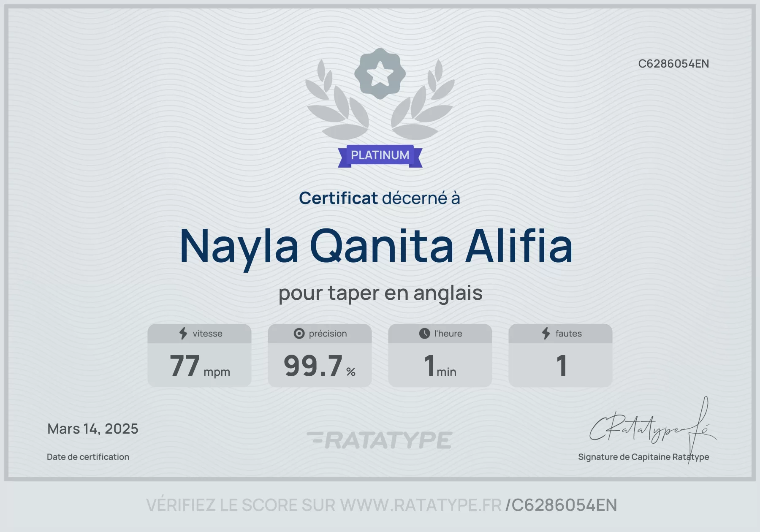Click the Signature de Capitaine Ratatype label
The image size is (760, 532).
point(643,457)
